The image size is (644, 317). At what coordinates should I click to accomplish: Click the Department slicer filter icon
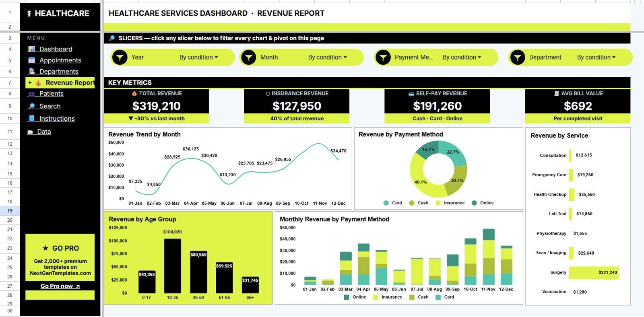pos(518,58)
